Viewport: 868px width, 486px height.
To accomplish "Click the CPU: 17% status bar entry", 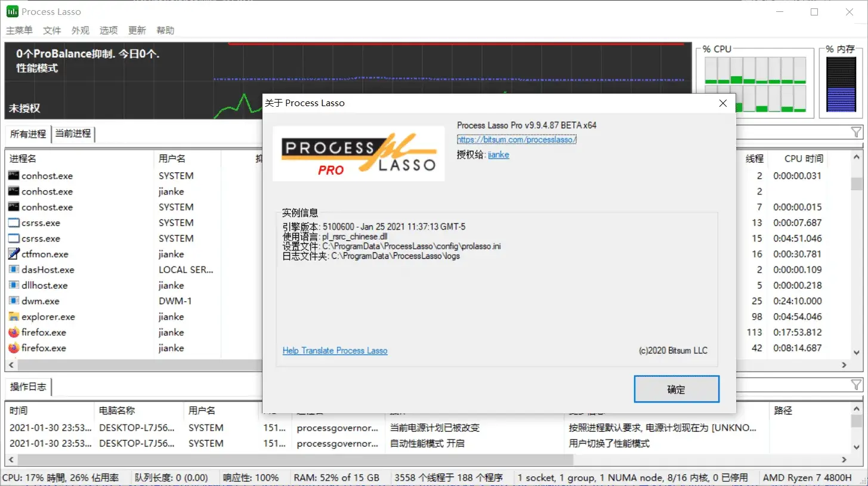I will (61, 478).
